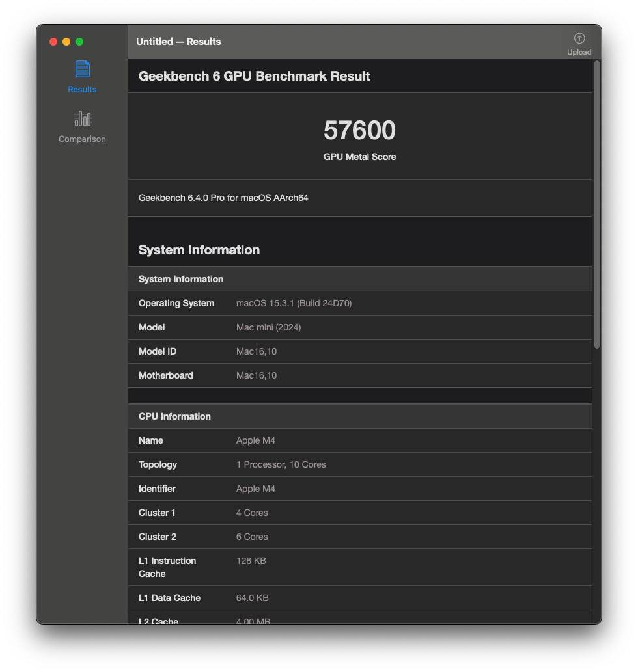Image resolution: width=638 pixels, height=672 pixels.
Task: Click the vertical scrollbar thumb
Action: (x=596, y=205)
